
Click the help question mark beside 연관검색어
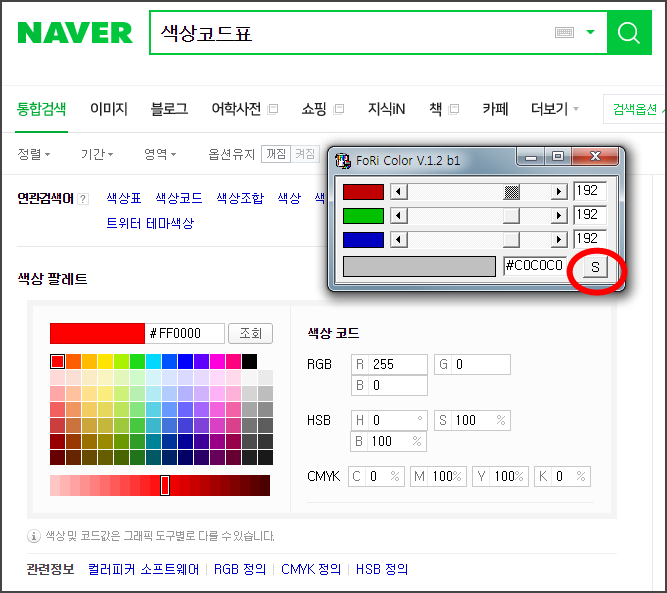83,199
